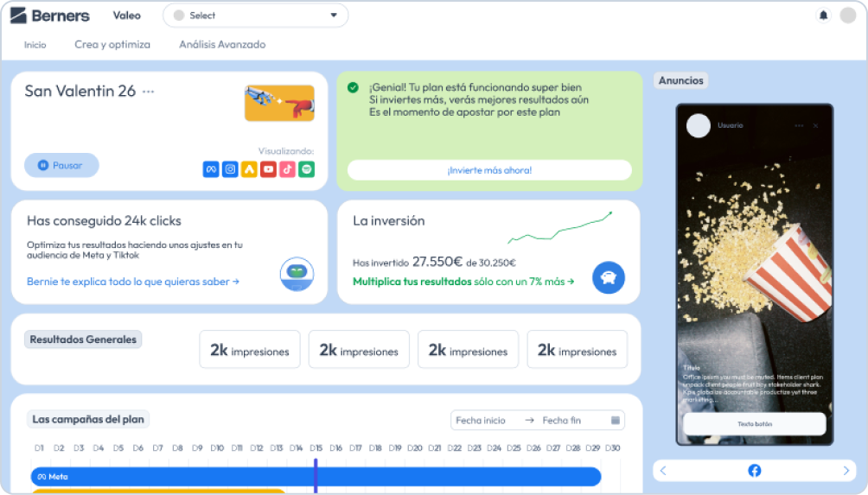Show next ad preview with right chevron
The height and width of the screenshot is (495, 868).
pos(846,471)
